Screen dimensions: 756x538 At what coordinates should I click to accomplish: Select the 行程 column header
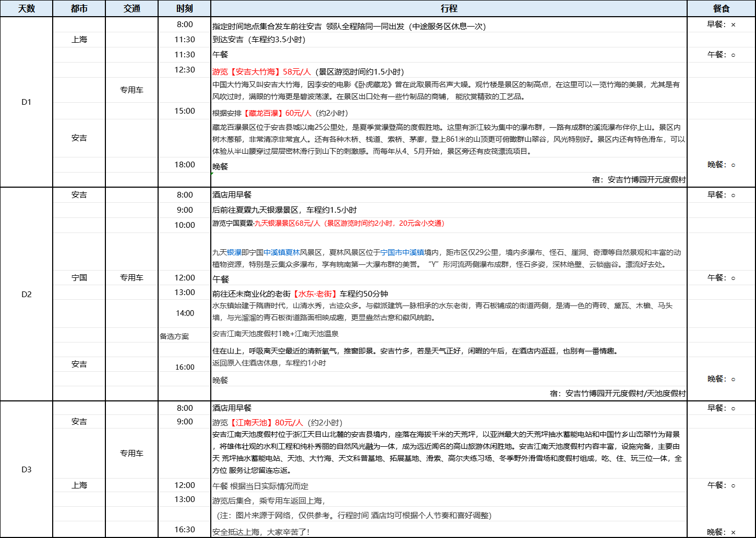click(x=449, y=9)
